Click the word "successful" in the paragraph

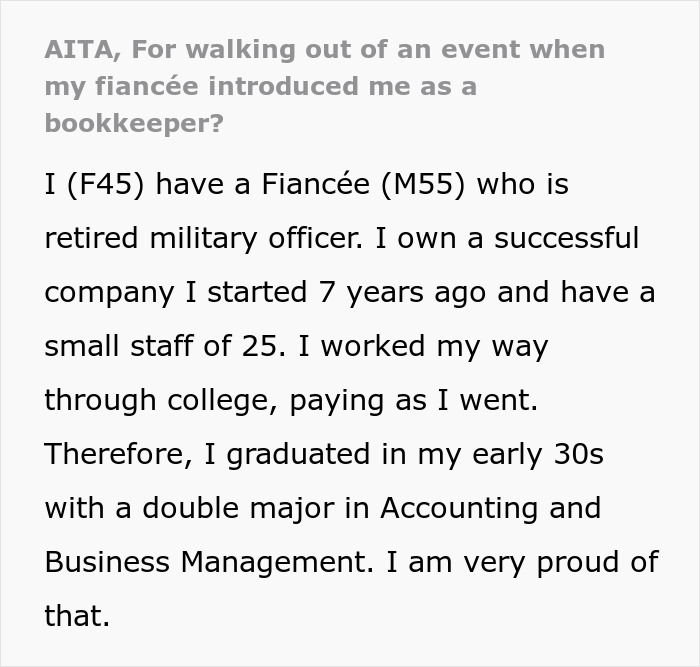point(554,239)
